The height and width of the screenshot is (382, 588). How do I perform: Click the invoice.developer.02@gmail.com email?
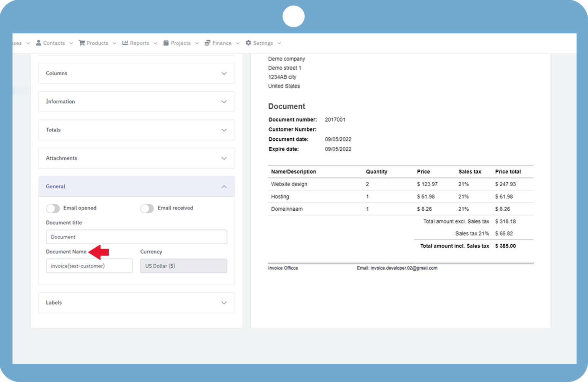403,268
